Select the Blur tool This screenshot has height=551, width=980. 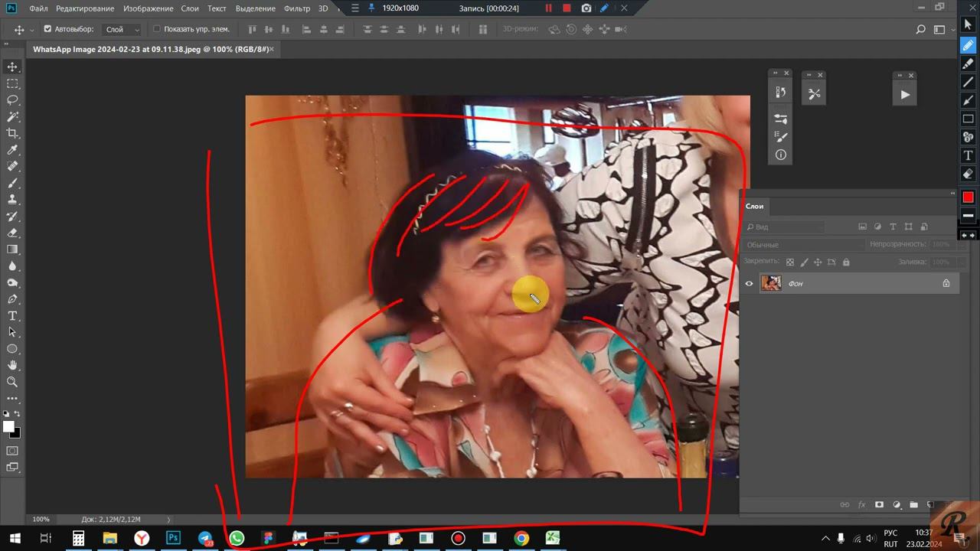12,266
